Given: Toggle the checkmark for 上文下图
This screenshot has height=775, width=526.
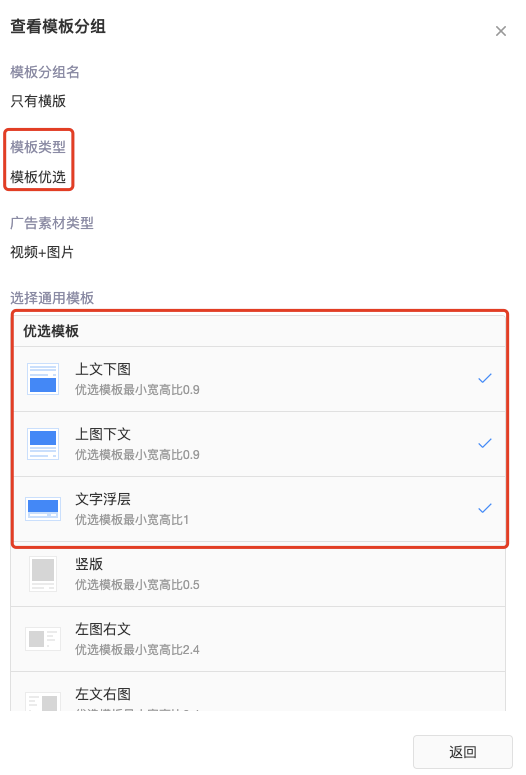Looking at the screenshot, I should pyautogui.click(x=485, y=379).
